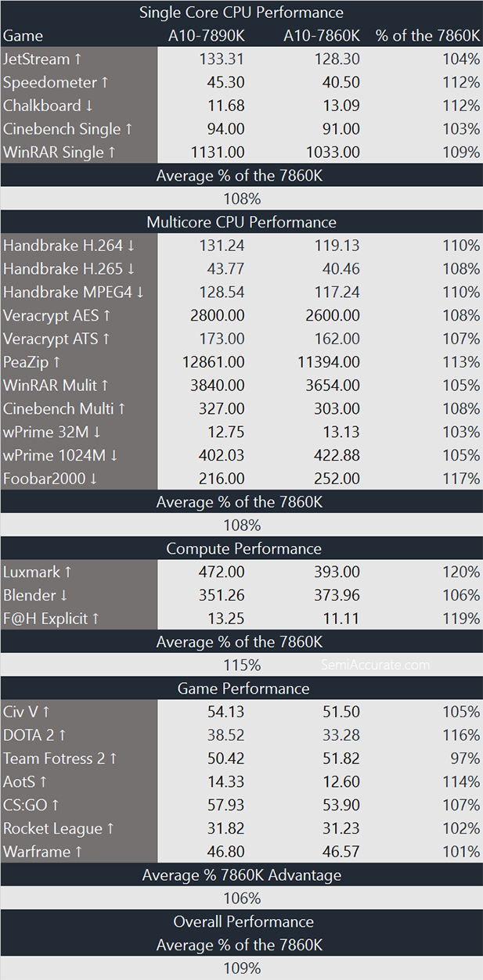Select the Overall Performance heading
The height and width of the screenshot is (980, 483).
(x=241, y=921)
